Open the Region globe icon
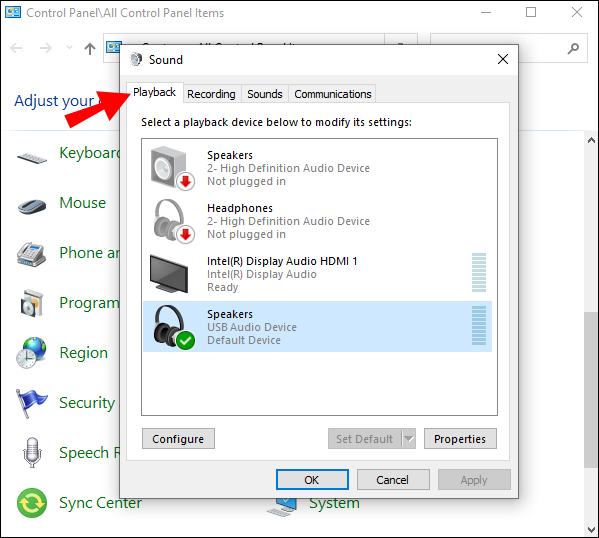This screenshot has width=599, height=538. [x=31, y=353]
